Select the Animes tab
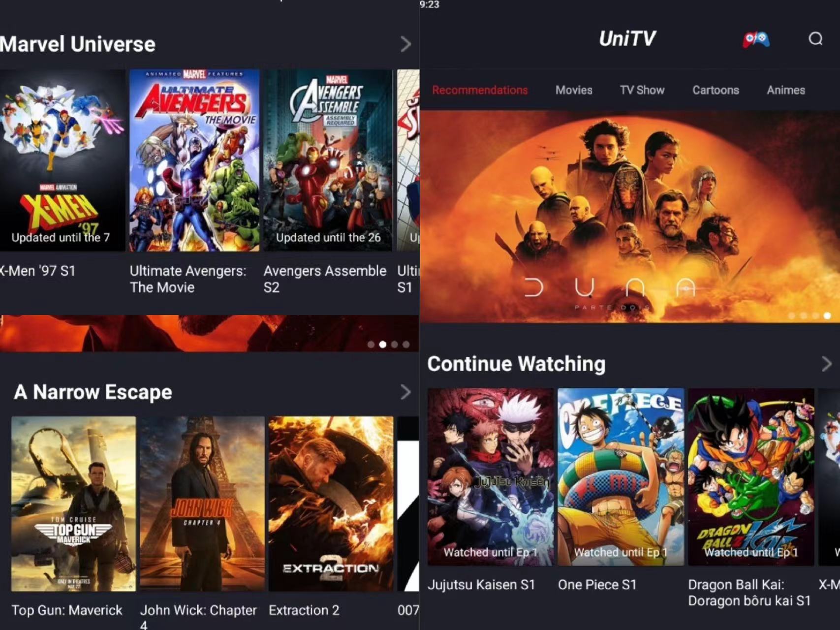This screenshot has height=630, width=840. (x=786, y=90)
